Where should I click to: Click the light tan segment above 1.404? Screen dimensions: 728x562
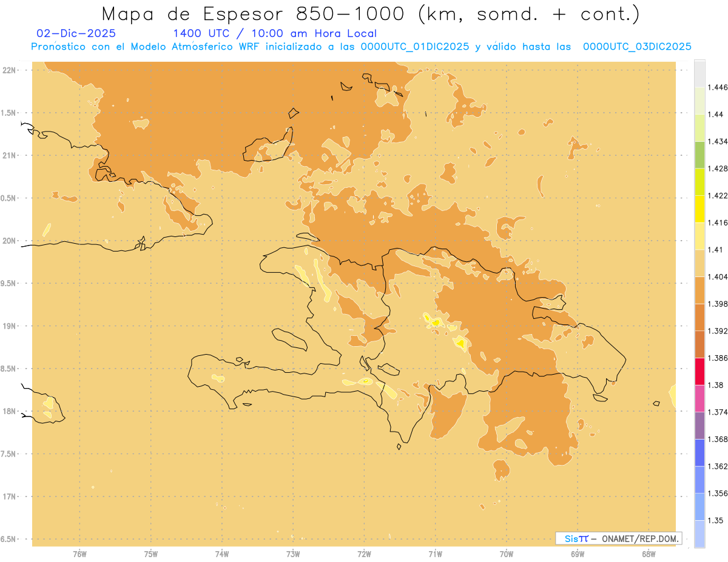[x=699, y=263]
